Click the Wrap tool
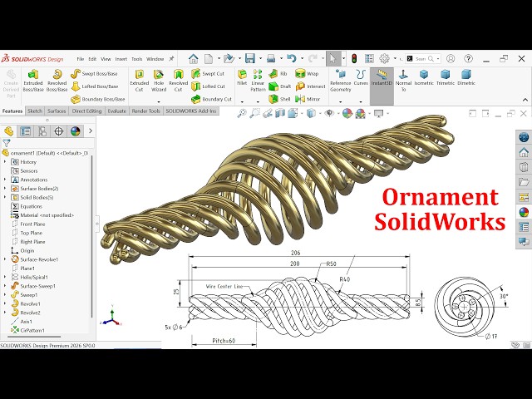532x399 pixels. (x=307, y=74)
